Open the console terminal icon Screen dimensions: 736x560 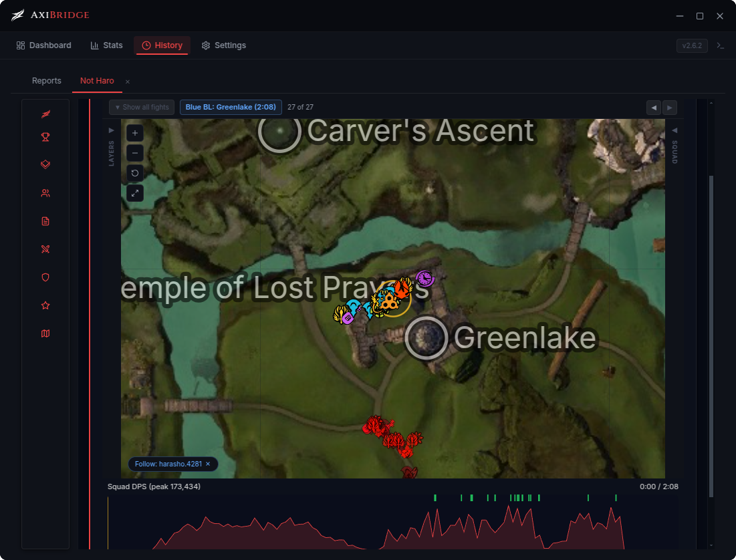pyautogui.click(x=721, y=45)
